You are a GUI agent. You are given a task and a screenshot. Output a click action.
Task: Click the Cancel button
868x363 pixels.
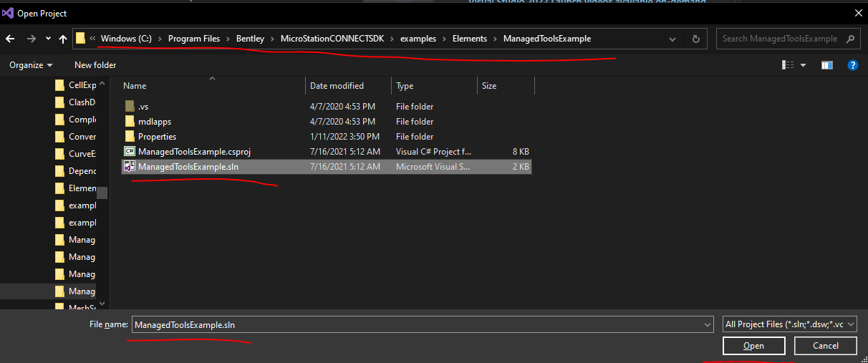coord(826,346)
